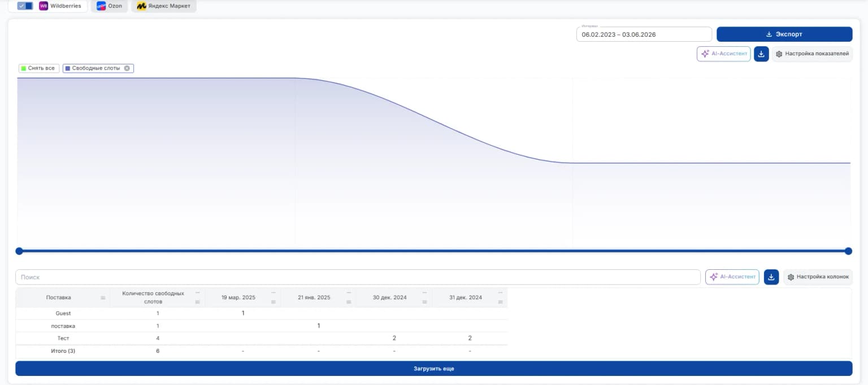
Task: Open the date interval field 06.02.2023 – 03.06.2026
Action: (644, 34)
